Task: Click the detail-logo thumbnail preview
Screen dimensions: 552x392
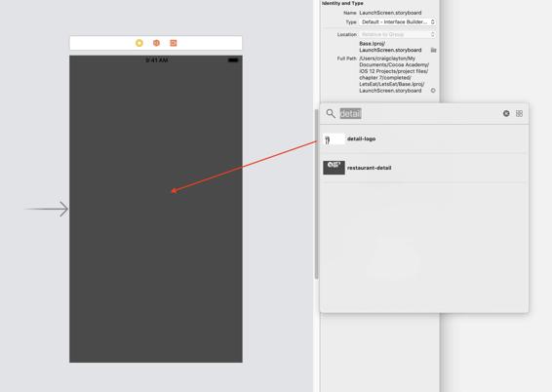Action: click(x=335, y=139)
